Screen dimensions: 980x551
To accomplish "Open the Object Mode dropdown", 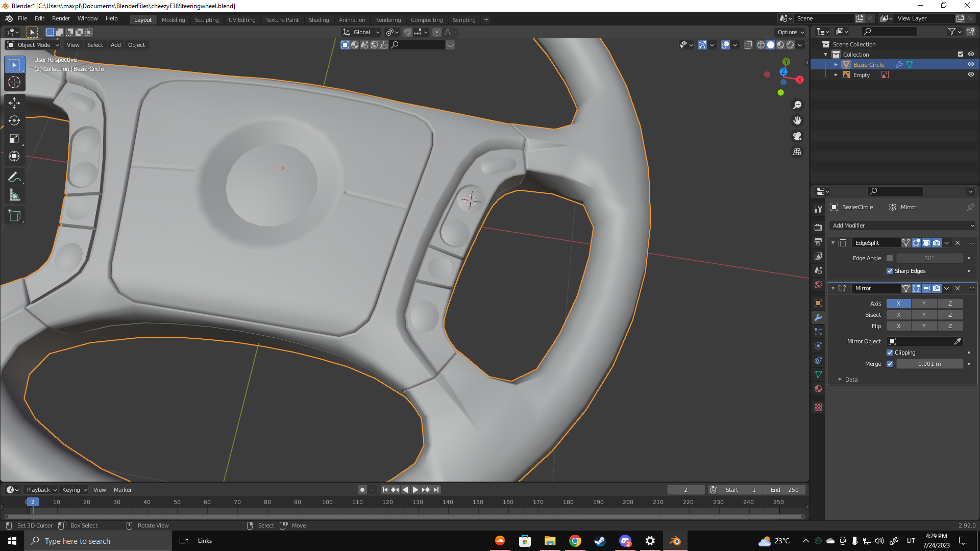I will 33,45.
